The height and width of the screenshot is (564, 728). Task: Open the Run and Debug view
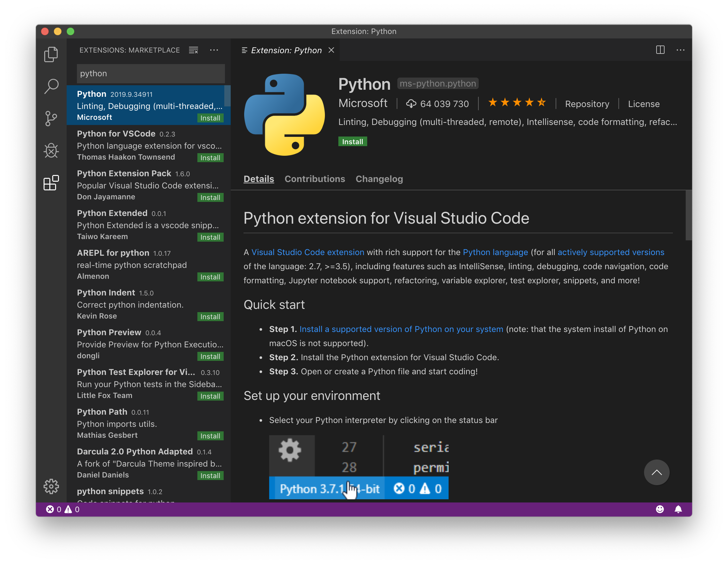51,151
